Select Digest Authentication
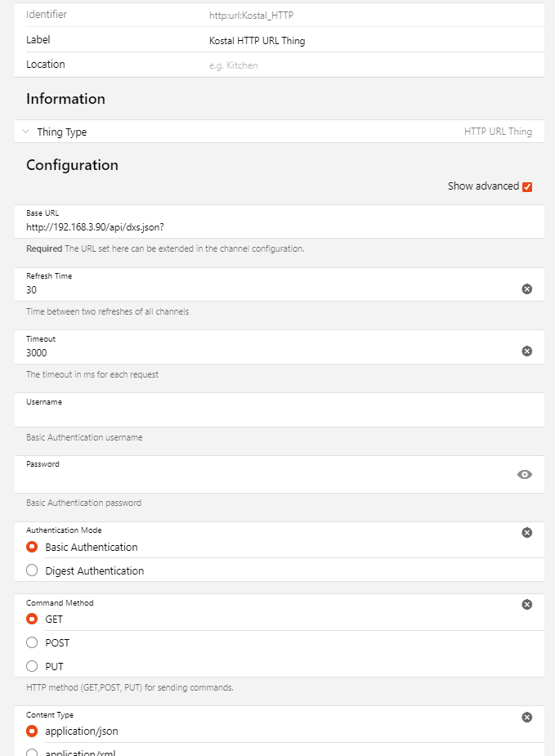This screenshot has width=555, height=756. click(31, 570)
